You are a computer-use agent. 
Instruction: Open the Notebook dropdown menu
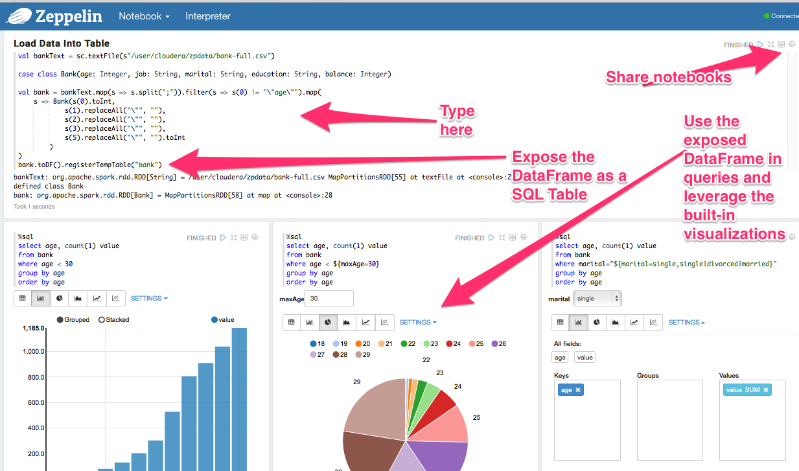click(x=144, y=16)
